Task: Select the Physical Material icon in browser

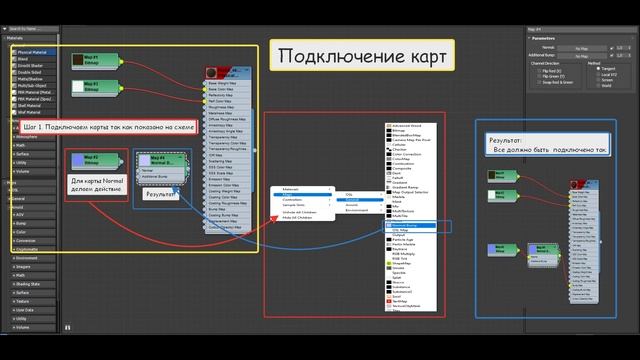Action: pyautogui.click(x=15, y=52)
